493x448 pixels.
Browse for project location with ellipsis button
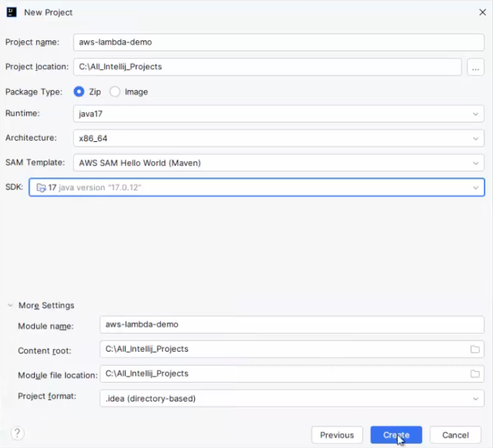point(476,67)
